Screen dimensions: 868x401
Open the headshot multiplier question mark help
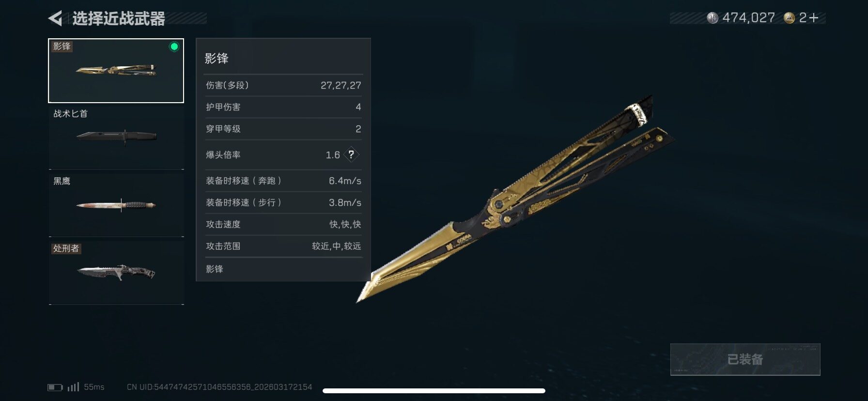pyautogui.click(x=351, y=154)
